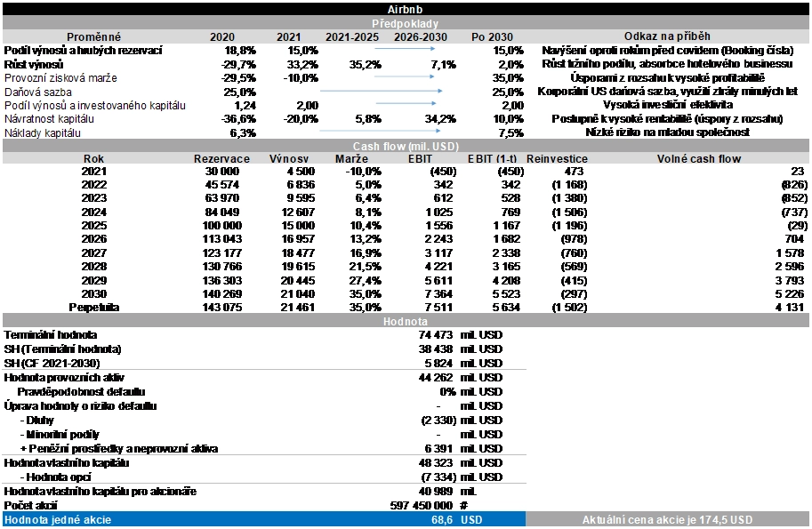Click the (2 330) debt value cell
812x529 pixels.
(x=438, y=421)
